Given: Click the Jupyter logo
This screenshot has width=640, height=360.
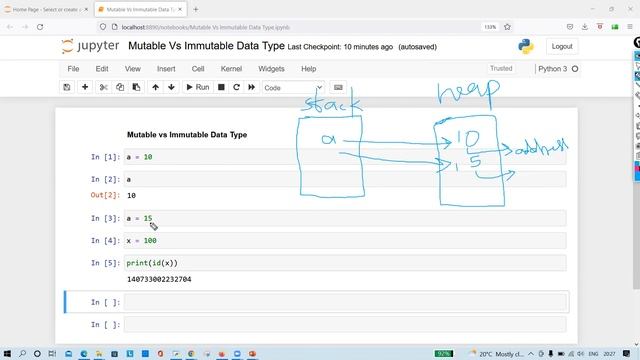Looking at the screenshot, I should pos(90,46).
